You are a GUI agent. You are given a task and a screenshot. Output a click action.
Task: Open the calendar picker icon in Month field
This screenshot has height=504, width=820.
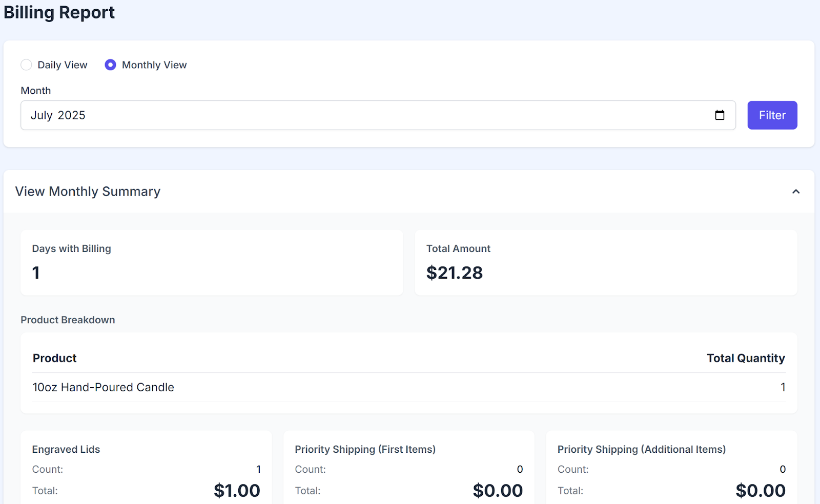tap(720, 115)
